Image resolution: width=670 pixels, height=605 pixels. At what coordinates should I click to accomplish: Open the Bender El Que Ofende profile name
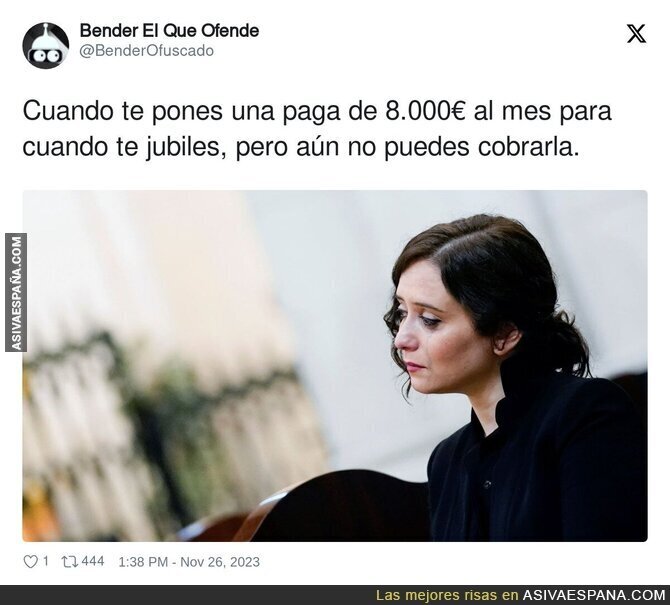tap(169, 31)
